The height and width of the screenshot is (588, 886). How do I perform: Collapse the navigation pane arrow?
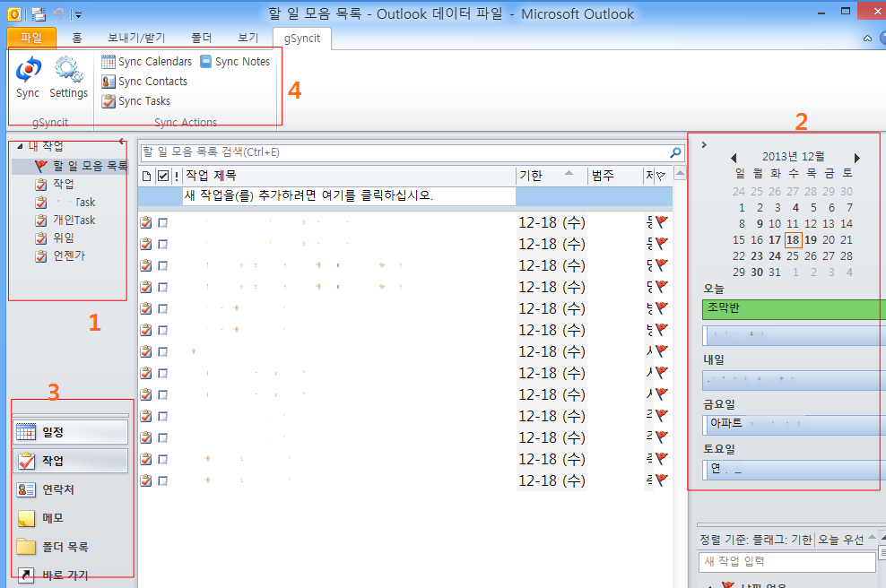tap(121, 142)
